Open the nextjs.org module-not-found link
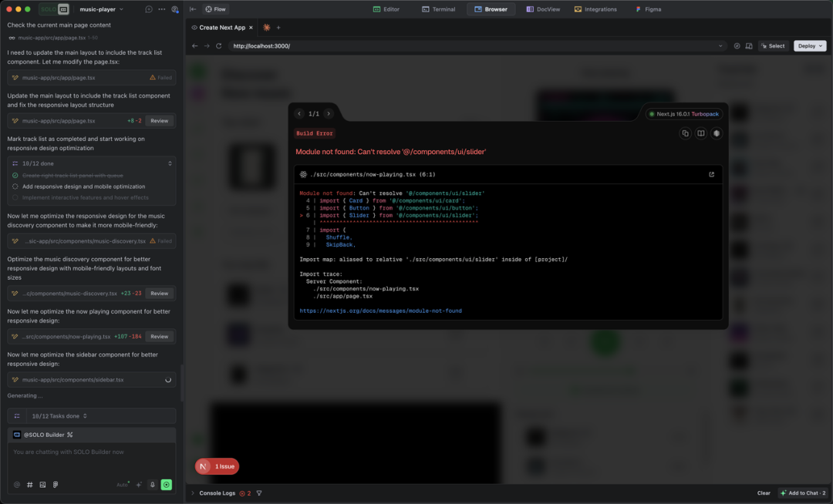Image resolution: width=833 pixels, height=504 pixels. point(380,311)
